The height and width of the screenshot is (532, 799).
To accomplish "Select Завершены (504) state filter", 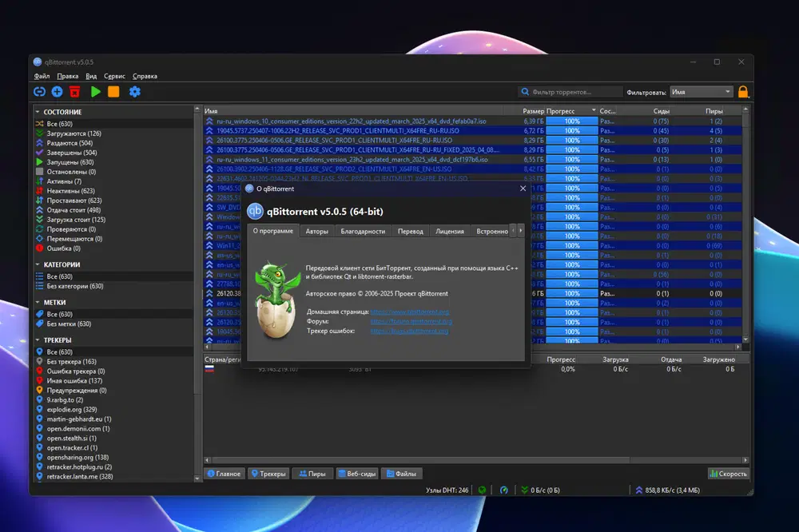I will (x=72, y=153).
